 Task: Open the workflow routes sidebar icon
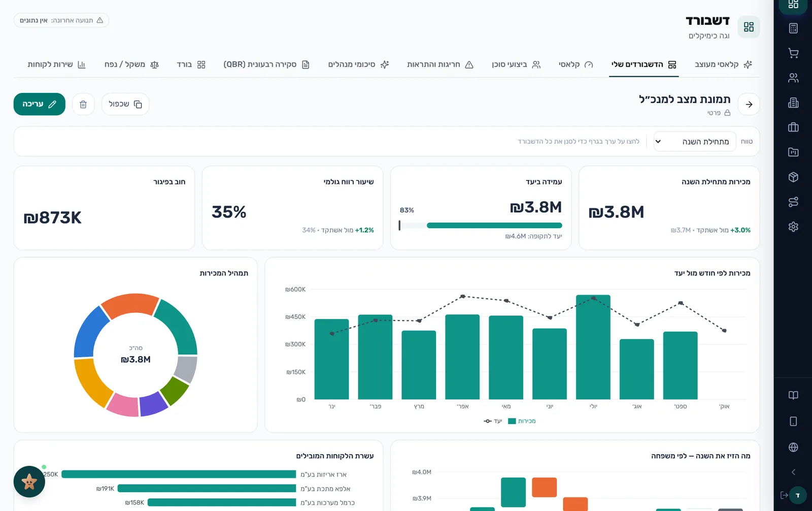[x=793, y=202]
